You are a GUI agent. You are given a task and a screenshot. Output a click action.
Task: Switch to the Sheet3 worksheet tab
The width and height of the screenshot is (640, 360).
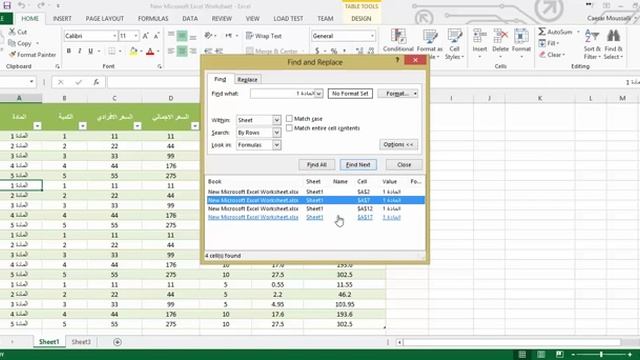(x=81, y=342)
